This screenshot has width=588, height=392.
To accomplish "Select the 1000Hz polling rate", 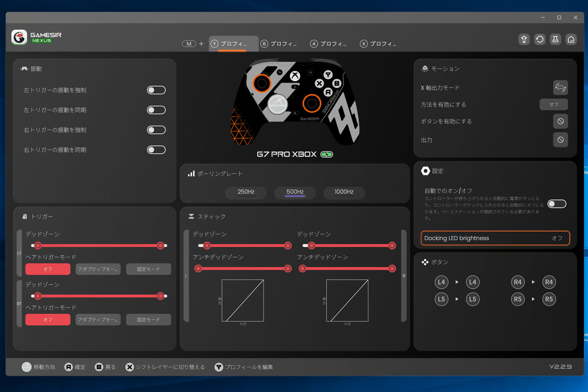I will (344, 192).
